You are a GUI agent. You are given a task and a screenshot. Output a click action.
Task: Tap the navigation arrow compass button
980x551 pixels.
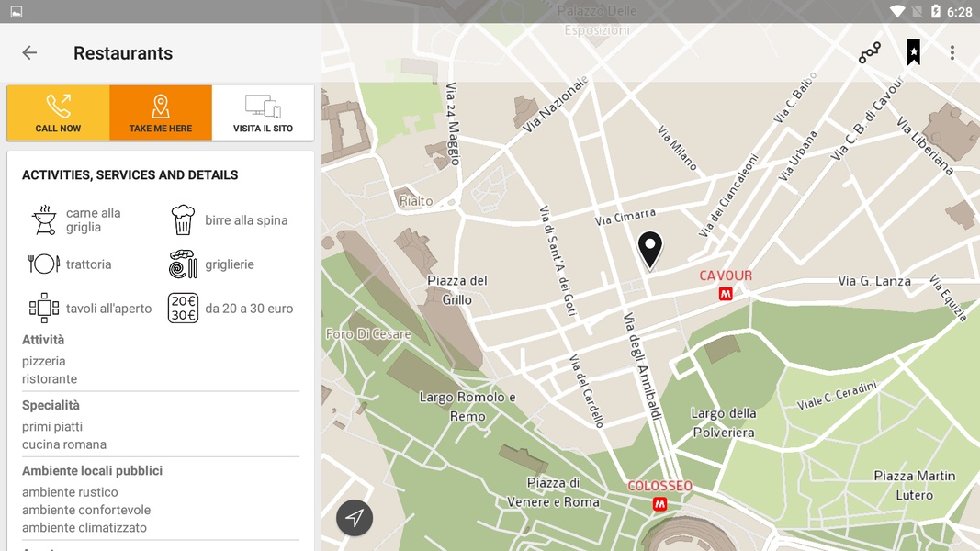[355, 518]
